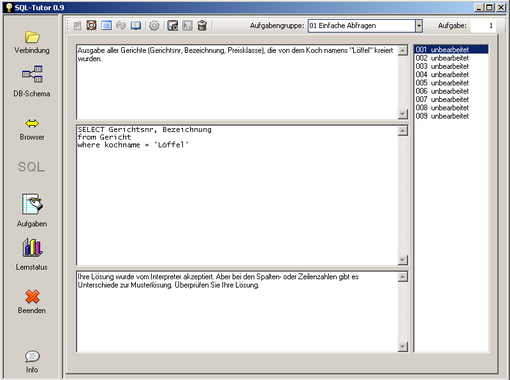
Task: Click the greyed refresh arrows toolbar icon
Action: coord(121,25)
